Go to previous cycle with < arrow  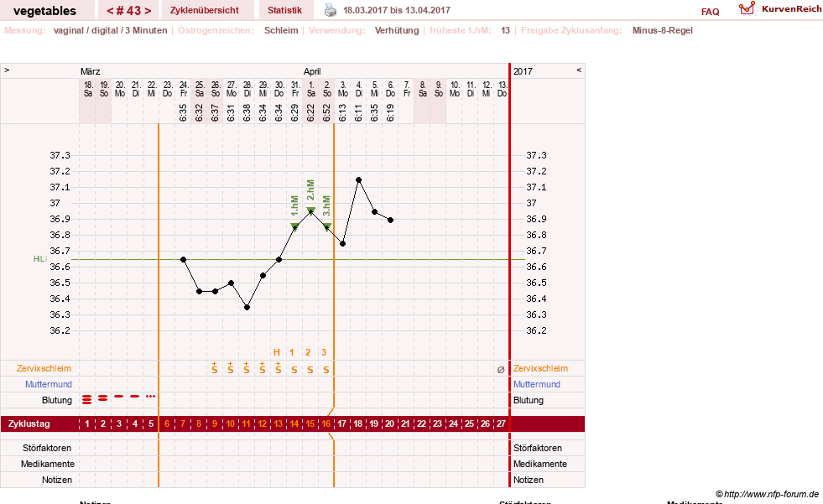tap(110, 11)
